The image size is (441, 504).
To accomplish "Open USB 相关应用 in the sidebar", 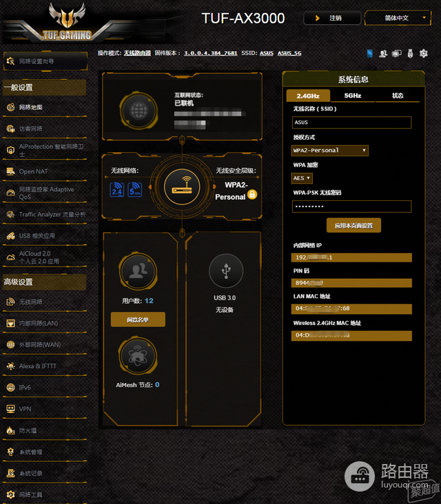I will tap(44, 236).
